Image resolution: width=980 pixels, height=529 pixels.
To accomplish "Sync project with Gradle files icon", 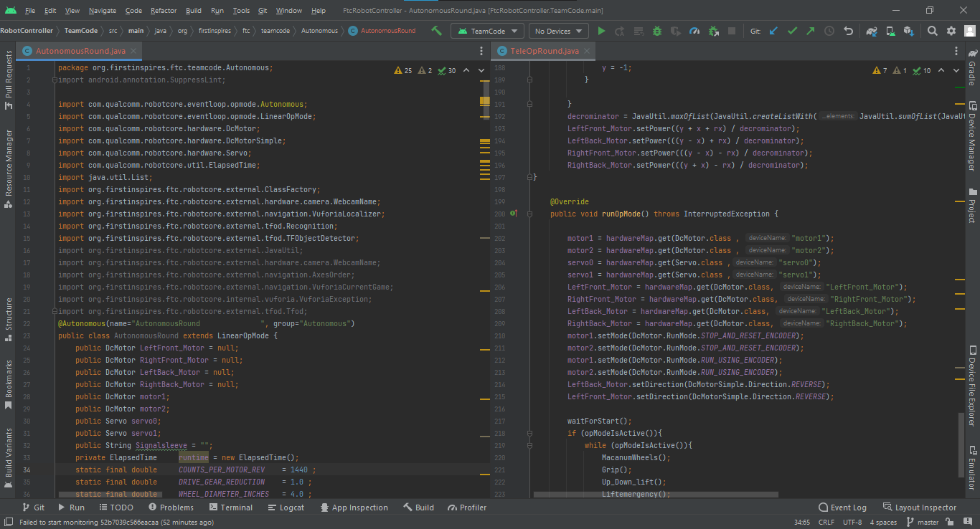I will tap(871, 31).
